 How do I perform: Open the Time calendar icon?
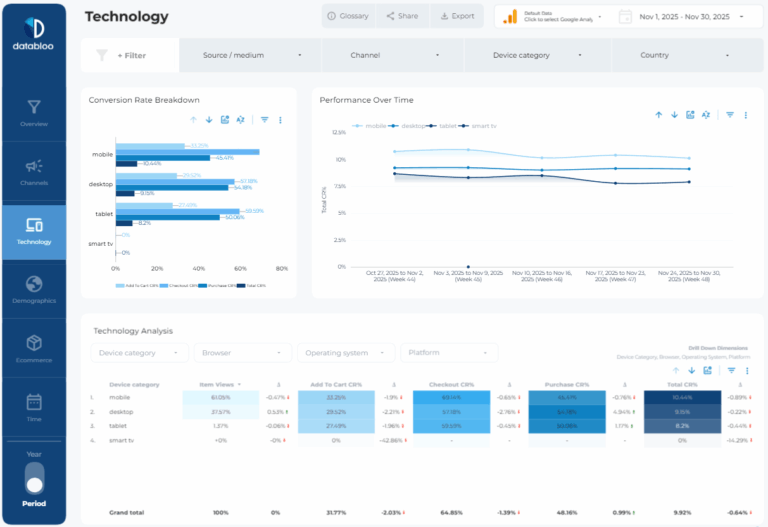click(x=34, y=402)
